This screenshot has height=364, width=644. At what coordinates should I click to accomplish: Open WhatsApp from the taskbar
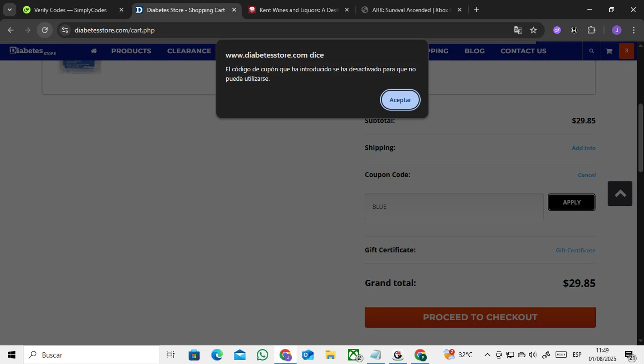point(262,355)
